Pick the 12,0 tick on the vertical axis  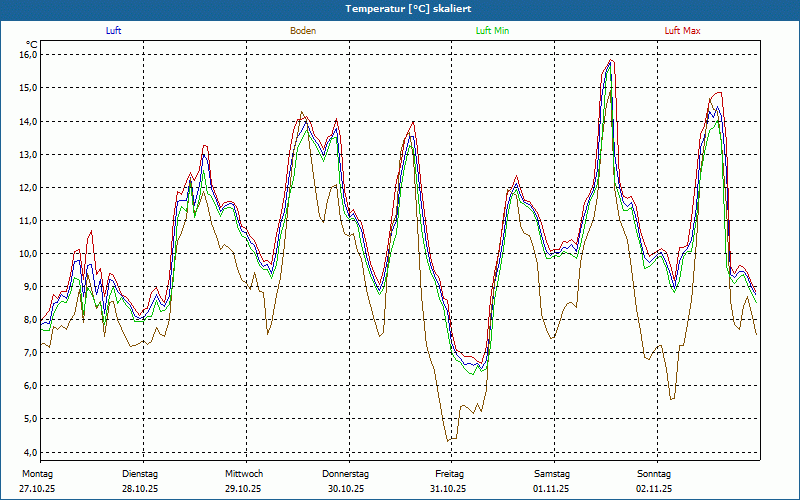click(x=28, y=187)
